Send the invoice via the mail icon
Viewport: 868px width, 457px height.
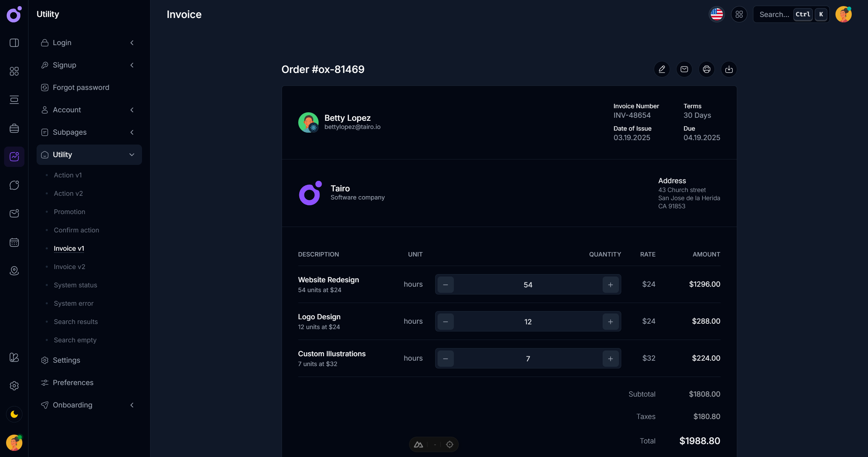(684, 69)
